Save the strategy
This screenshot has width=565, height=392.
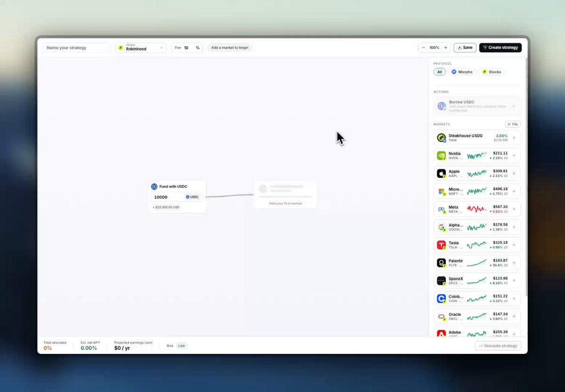(x=465, y=48)
